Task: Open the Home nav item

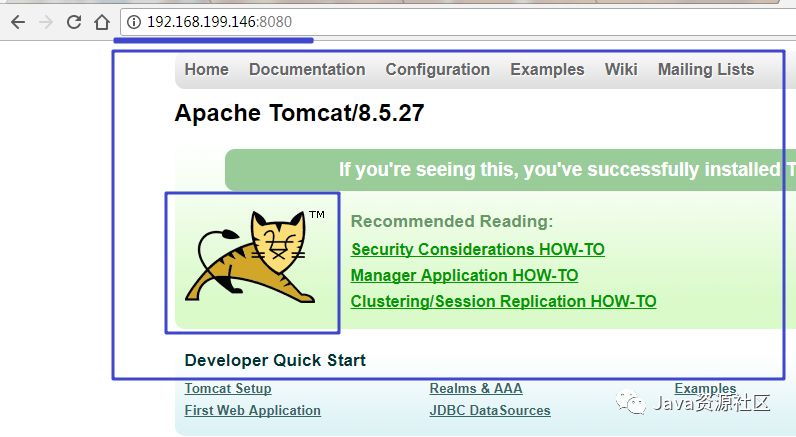Action: [207, 70]
